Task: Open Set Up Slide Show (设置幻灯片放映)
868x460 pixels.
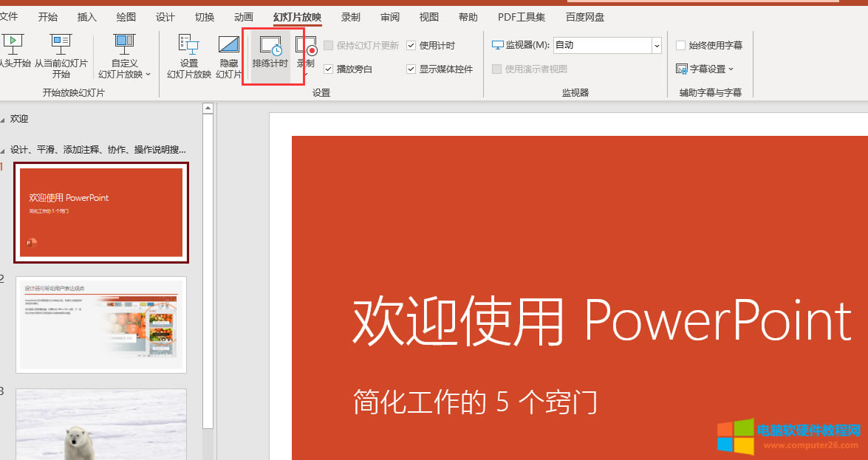Action: tap(188, 45)
